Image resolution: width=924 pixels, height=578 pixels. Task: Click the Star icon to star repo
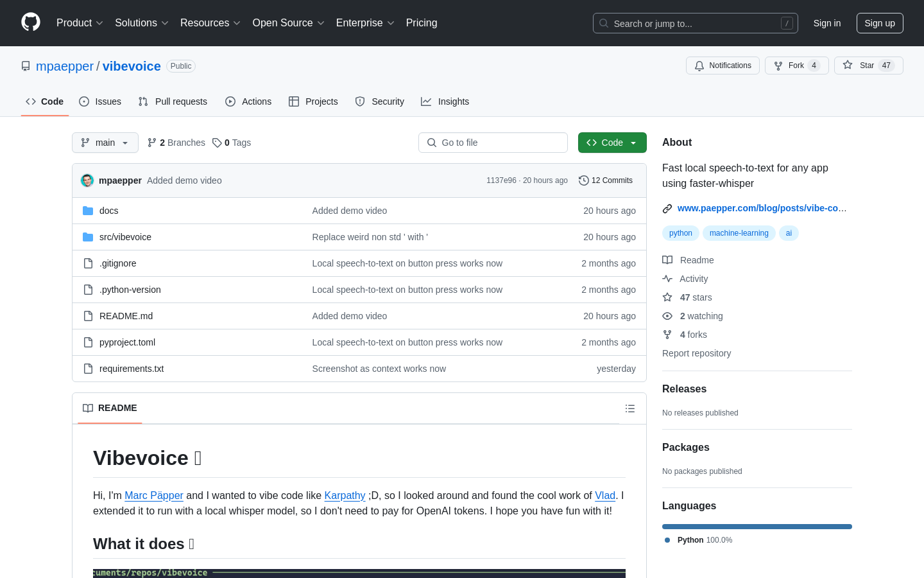pyautogui.click(x=848, y=66)
